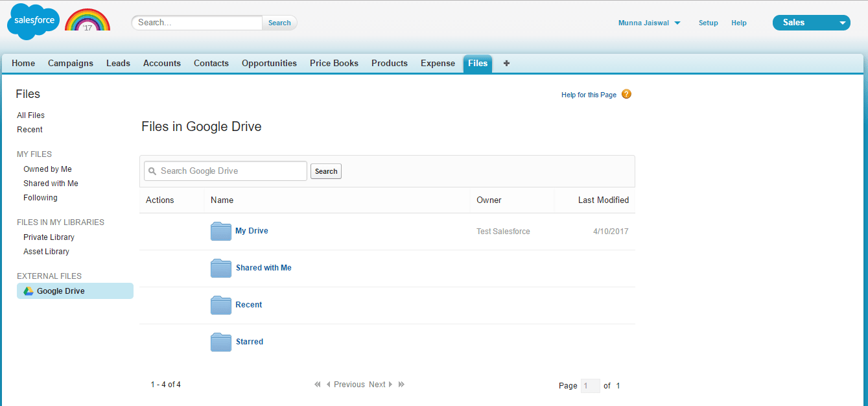Click the Google Drive triangle icon in sidebar

tap(29, 291)
